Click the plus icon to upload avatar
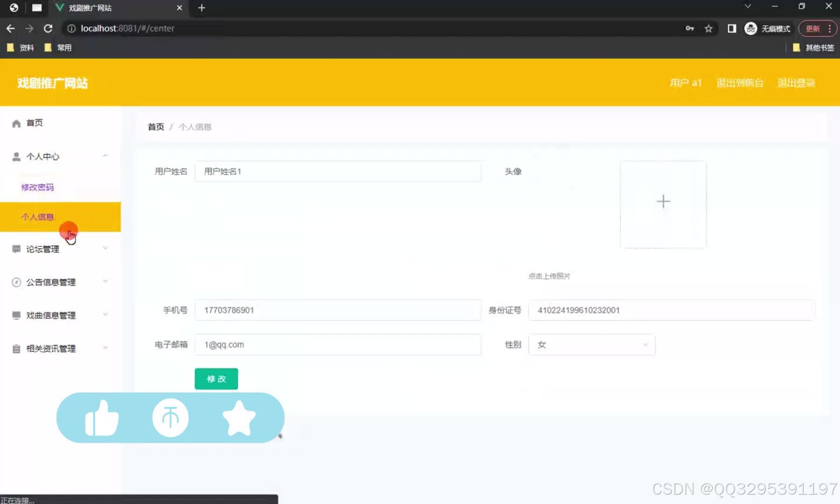This screenshot has height=504, width=840. 663,202
